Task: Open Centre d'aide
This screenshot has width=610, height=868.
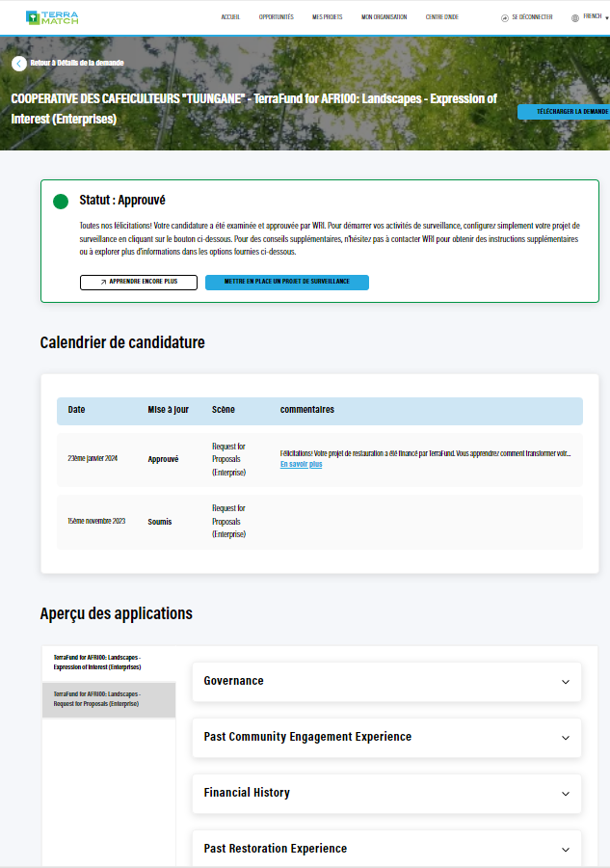Action: [x=442, y=17]
